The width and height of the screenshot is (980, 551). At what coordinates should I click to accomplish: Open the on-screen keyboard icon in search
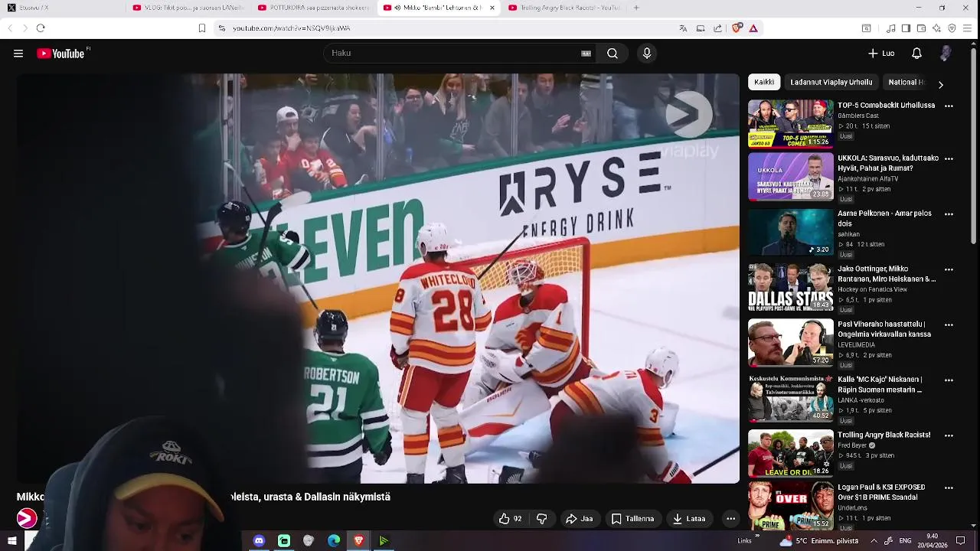pyautogui.click(x=586, y=54)
